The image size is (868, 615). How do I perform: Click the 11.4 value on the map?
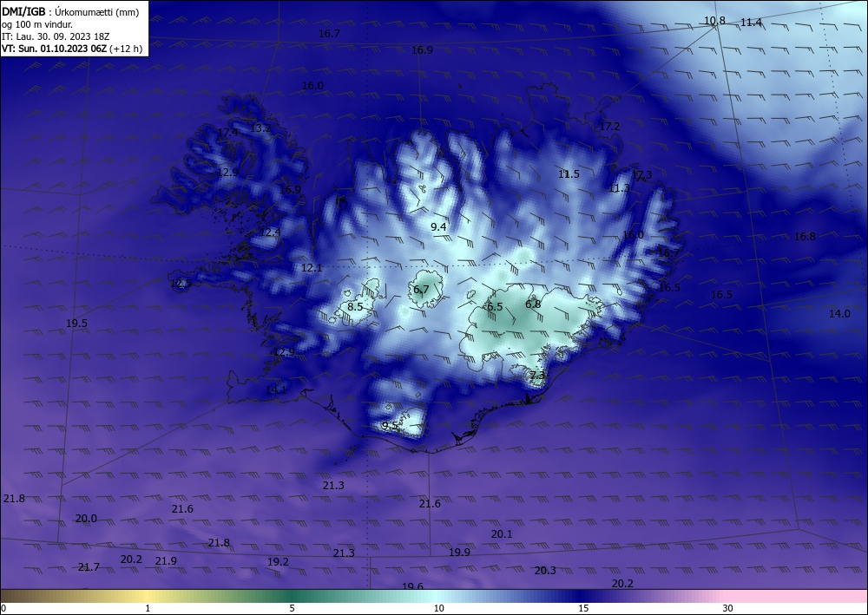coord(751,23)
